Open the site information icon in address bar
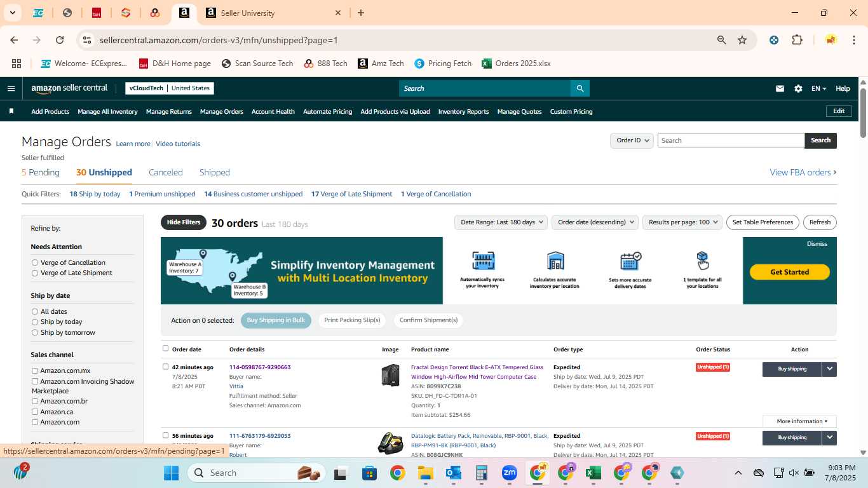868x488 pixels. (87, 40)
